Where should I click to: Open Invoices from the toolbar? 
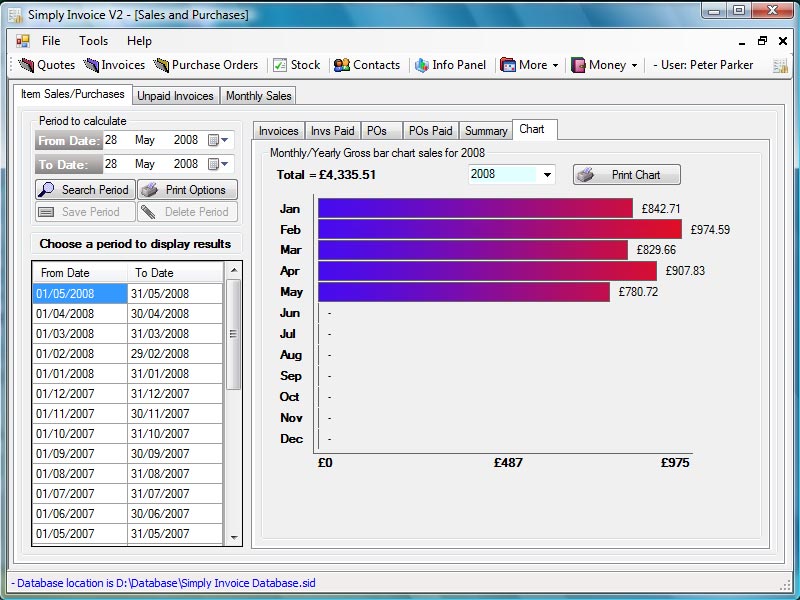(114, 65)
